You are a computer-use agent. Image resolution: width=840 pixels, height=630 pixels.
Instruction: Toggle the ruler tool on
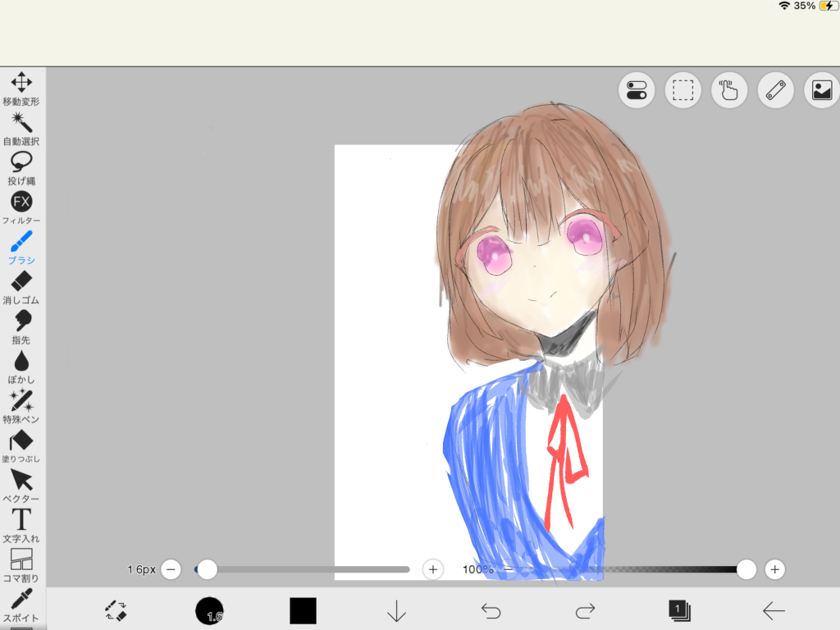tap(774, 90)
